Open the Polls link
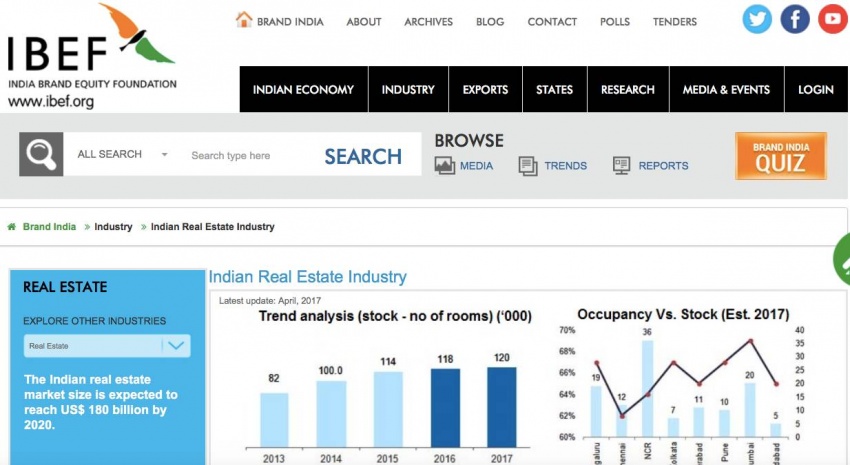 point(615,22)
